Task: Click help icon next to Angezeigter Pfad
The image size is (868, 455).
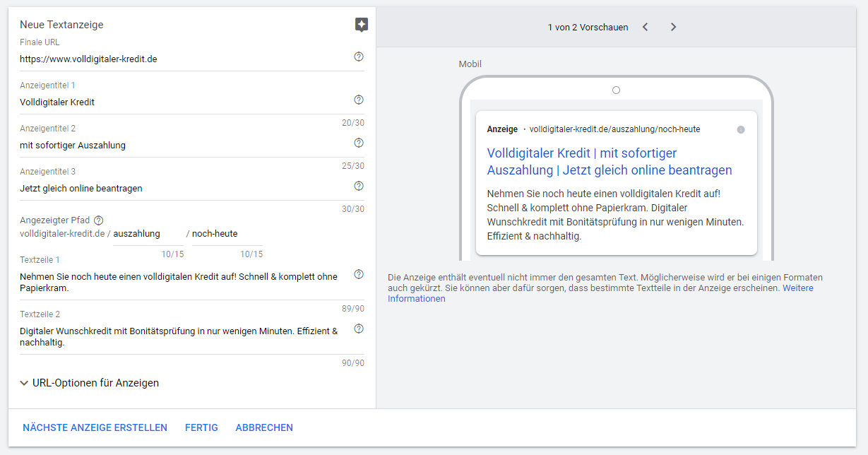Action: [98, 220]
